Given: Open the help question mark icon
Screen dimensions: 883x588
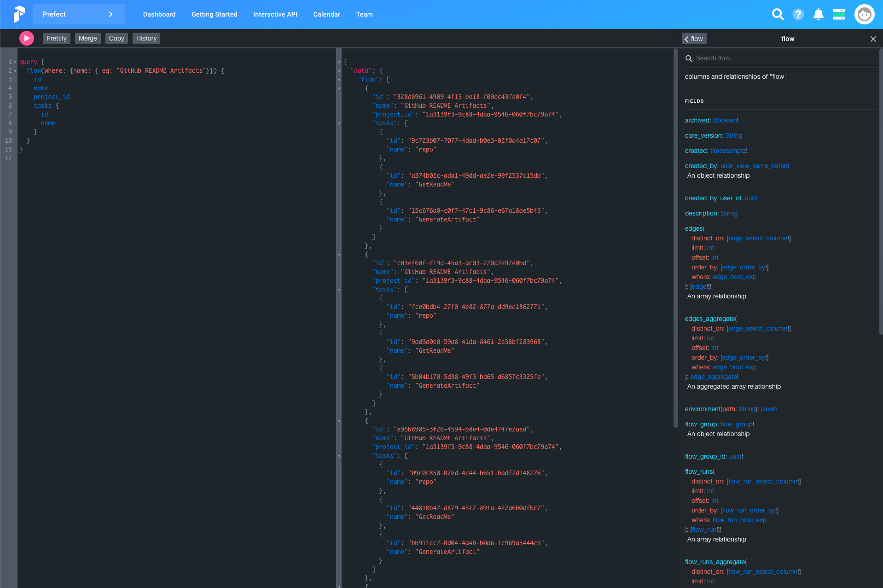Looking at the screenshot, I should pos(798,14).
